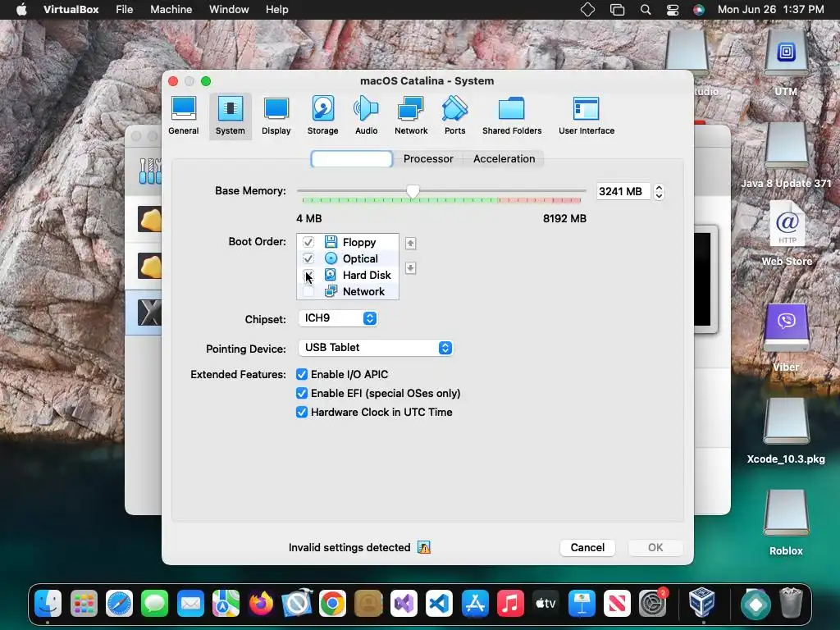Screen dimensions: 840x630
Task: Open the Storage settings section
Action: 322,116
